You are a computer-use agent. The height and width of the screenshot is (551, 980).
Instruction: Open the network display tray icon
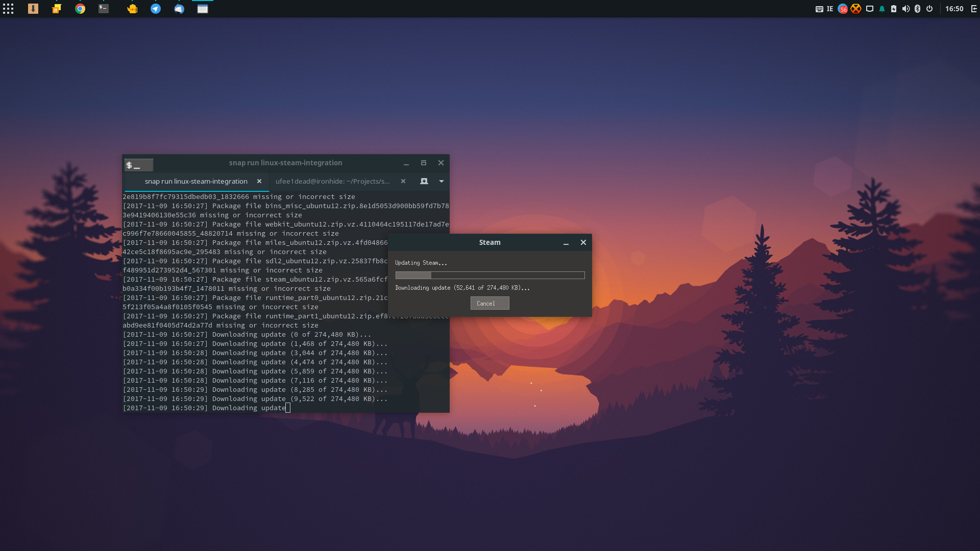[870, 9]
